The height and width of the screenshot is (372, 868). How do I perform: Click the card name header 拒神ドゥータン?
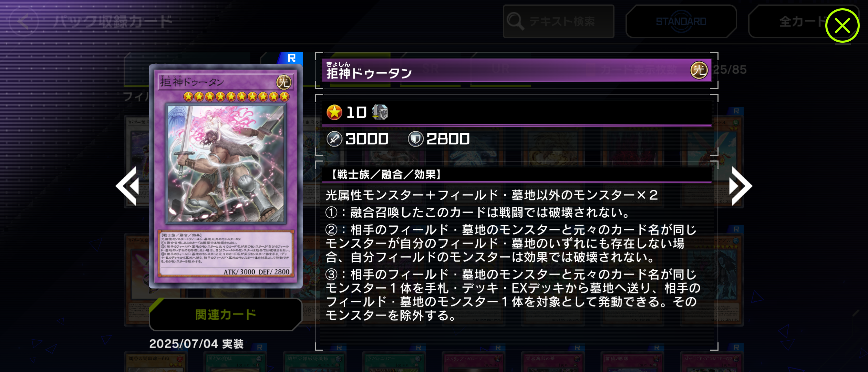click(x=369, y=73)
